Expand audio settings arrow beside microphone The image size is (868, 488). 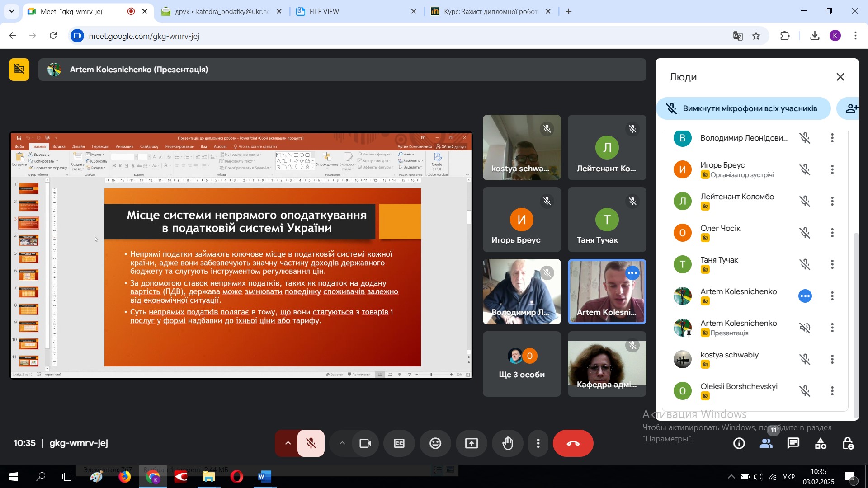288,443
